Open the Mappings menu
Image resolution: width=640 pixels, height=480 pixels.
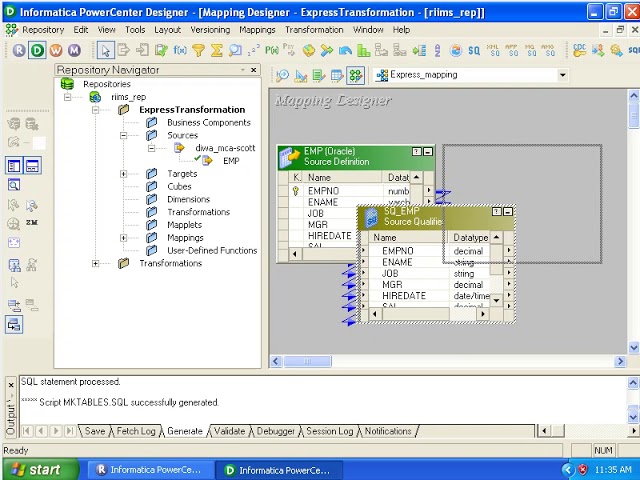257,30
